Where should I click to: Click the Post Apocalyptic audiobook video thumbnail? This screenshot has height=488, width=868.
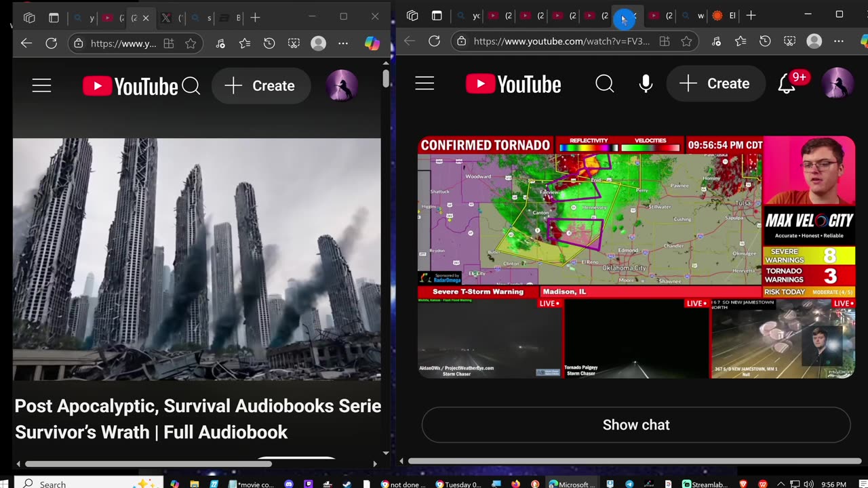tap(197, 260)
